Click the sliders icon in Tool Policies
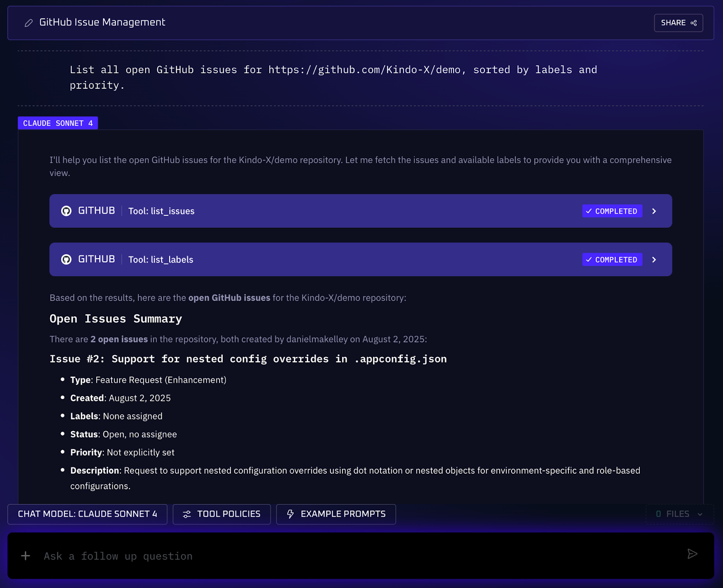The height and width of the screenshot is (588, 723). (187, 514)
